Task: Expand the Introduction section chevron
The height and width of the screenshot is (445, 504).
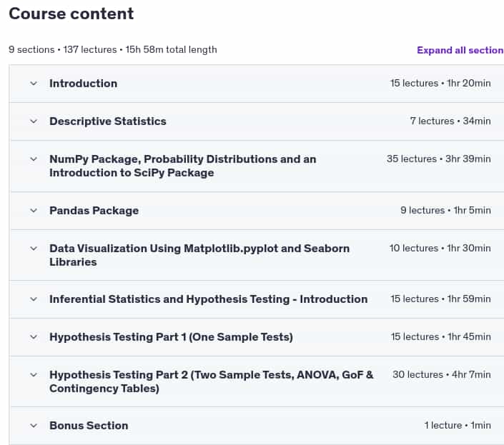Action: (34, 84)
